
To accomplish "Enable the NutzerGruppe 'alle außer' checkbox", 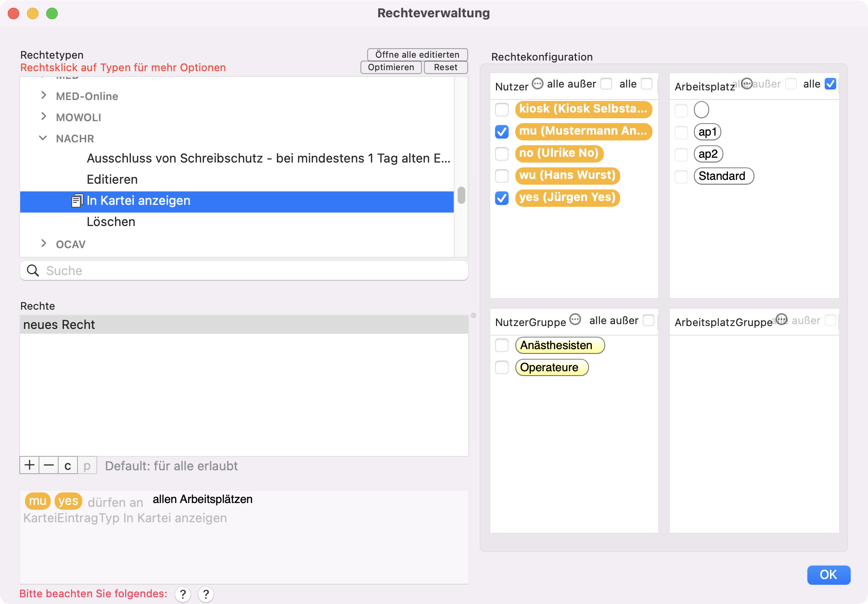I will click(649, 320).
